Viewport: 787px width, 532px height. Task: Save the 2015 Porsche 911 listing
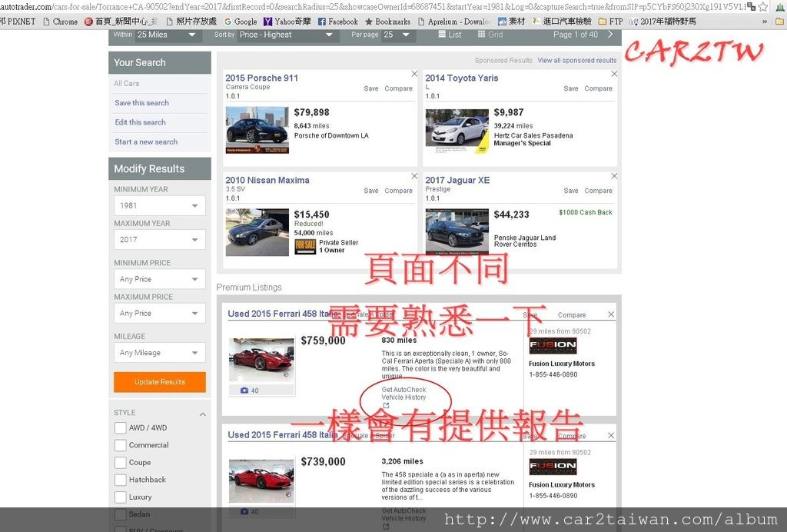[x=371, y=88]
